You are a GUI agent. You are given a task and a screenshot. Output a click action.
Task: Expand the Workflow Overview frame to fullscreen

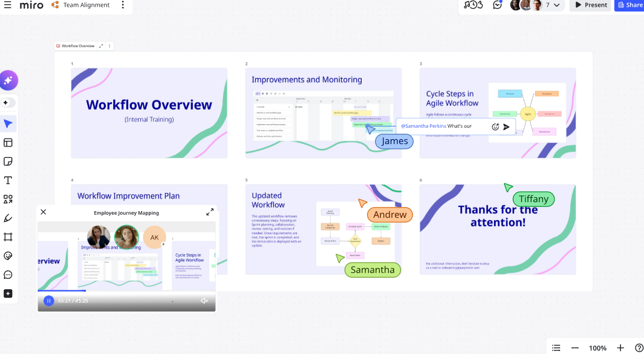click(x=101, y=46)
